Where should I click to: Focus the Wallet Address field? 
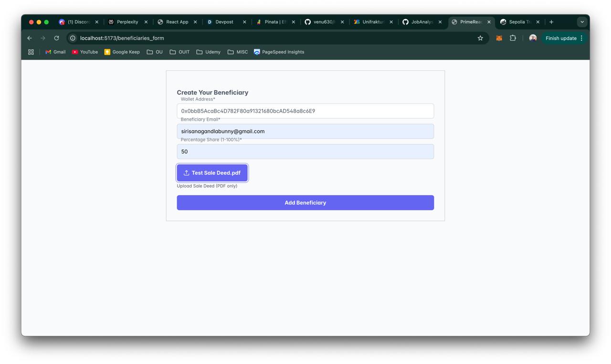305,111
